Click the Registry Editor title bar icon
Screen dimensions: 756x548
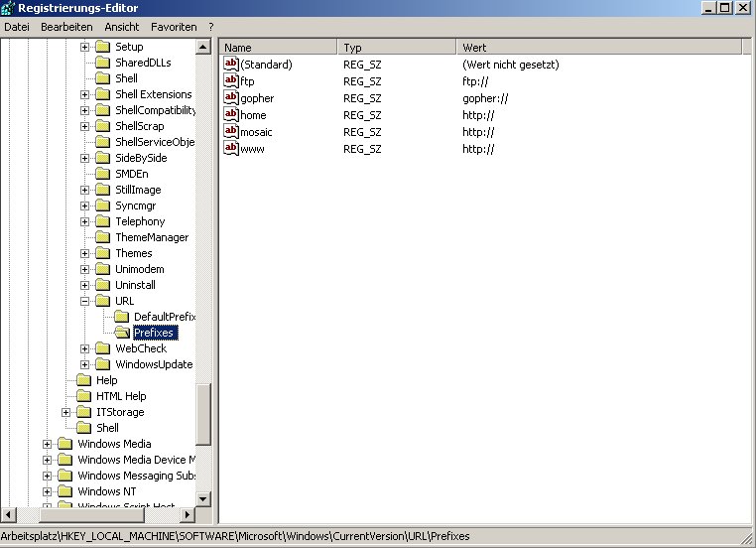point(10,8)
